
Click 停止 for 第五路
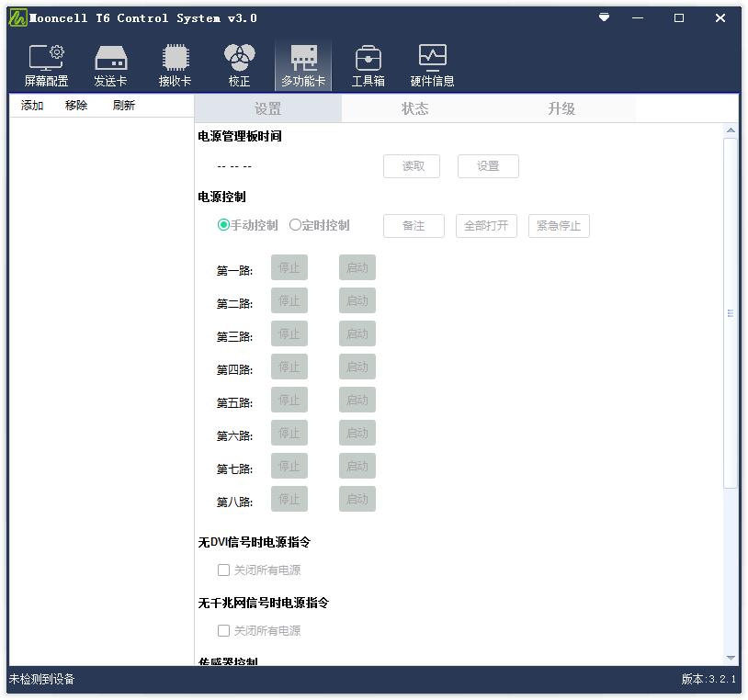pyautogui.click(x=289, y=400)
